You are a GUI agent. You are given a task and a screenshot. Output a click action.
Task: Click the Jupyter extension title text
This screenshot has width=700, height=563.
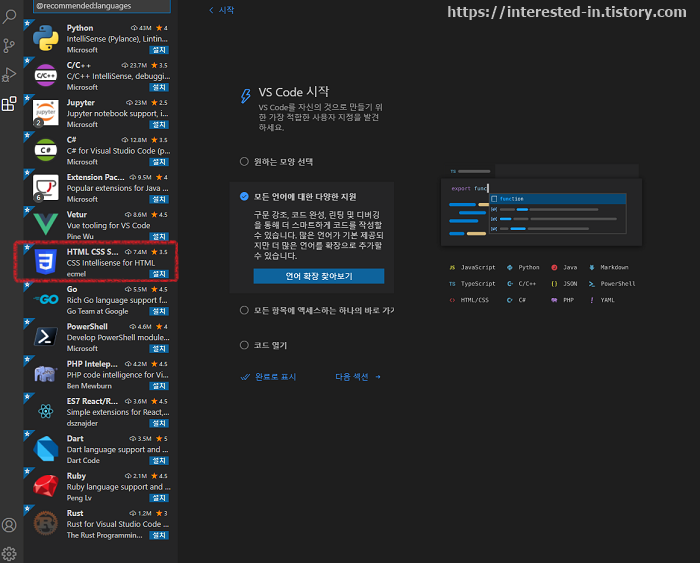coord(81,102)
